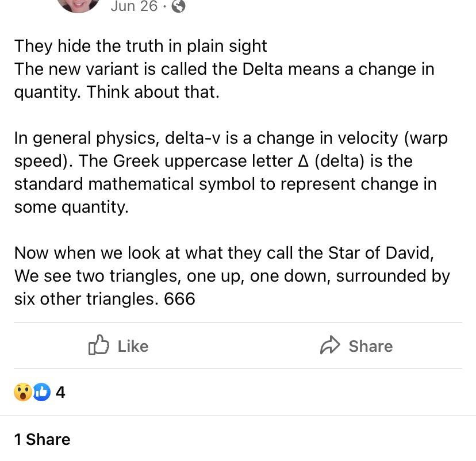Open the poster's profile picture
This screenshot has height=461, width=476.
point(78,5)
